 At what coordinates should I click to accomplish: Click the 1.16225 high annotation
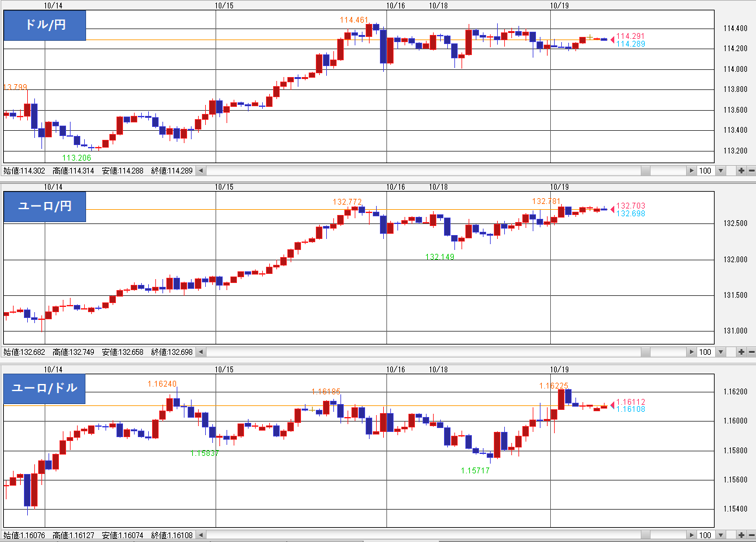click(553, 386)
